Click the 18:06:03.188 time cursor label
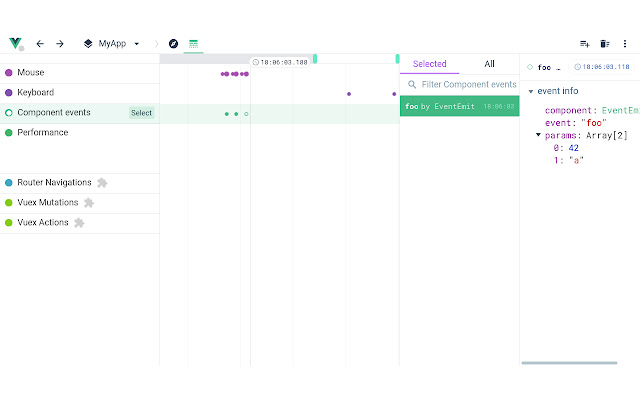Image resolution: width=640 pixels, height=400 pixels. point(280,62)
